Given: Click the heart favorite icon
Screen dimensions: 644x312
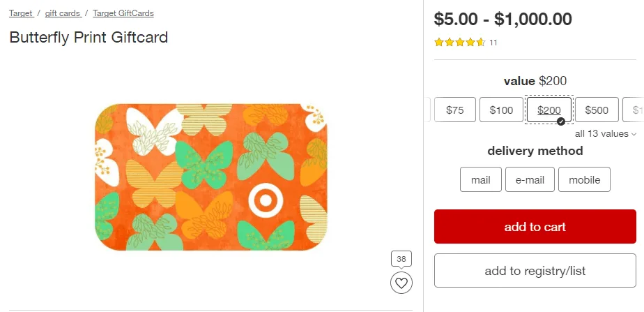Looking at the screenshot, I should tap(401, 283).
